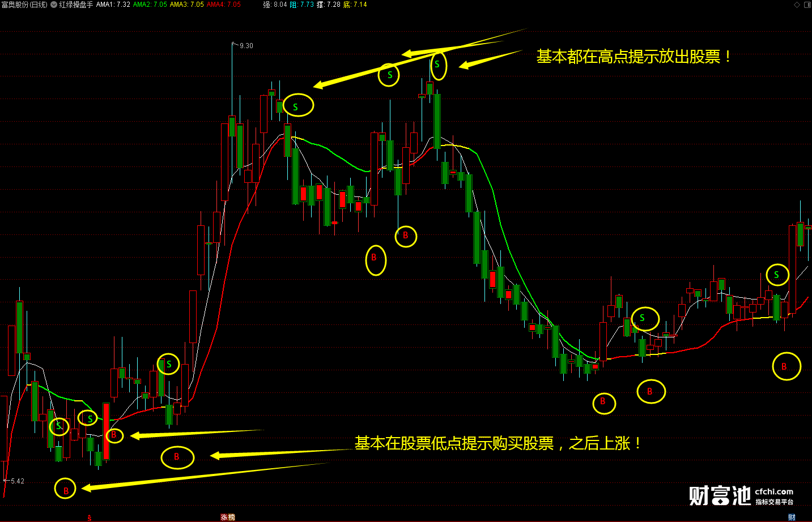Click the diamond icon at top right
The width and height of the screenshot is (812, 522).
pyautogui.click(x=797, y=5)
